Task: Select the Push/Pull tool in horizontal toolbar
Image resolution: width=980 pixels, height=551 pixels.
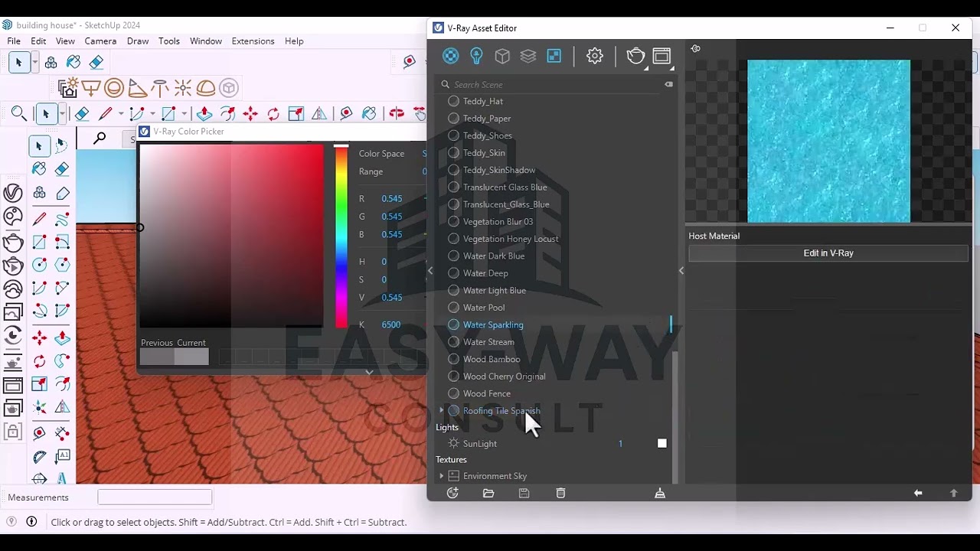Action: [x=204, y=114]
